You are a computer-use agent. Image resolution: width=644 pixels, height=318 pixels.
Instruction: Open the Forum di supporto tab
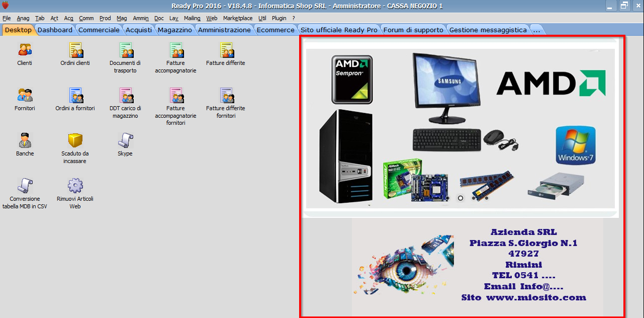413,30
